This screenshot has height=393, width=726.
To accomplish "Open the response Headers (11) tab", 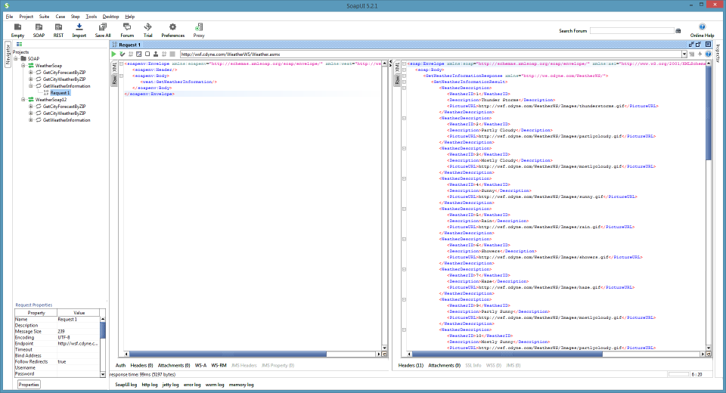I will point(411,365).
